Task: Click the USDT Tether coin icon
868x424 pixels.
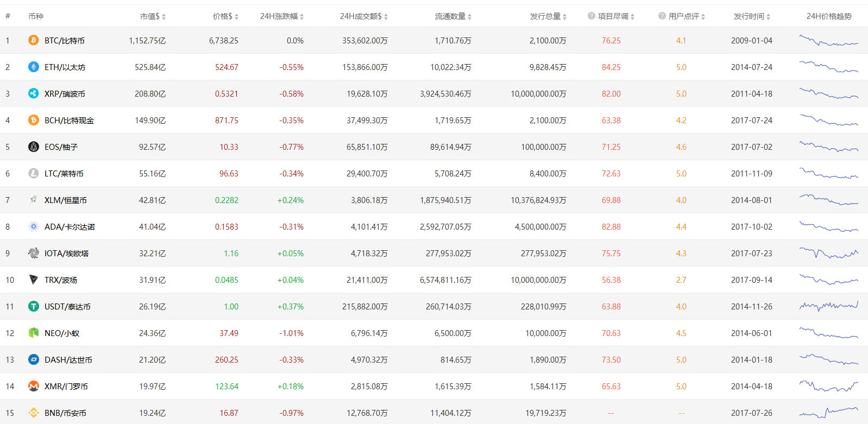Action: (x=34, y=306)
